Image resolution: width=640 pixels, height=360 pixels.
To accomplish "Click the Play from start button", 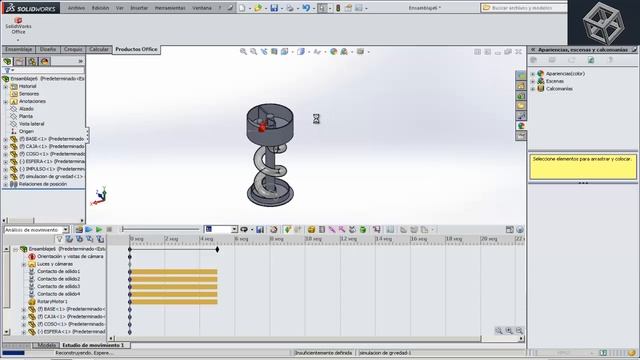I will [x=89, y=230].
